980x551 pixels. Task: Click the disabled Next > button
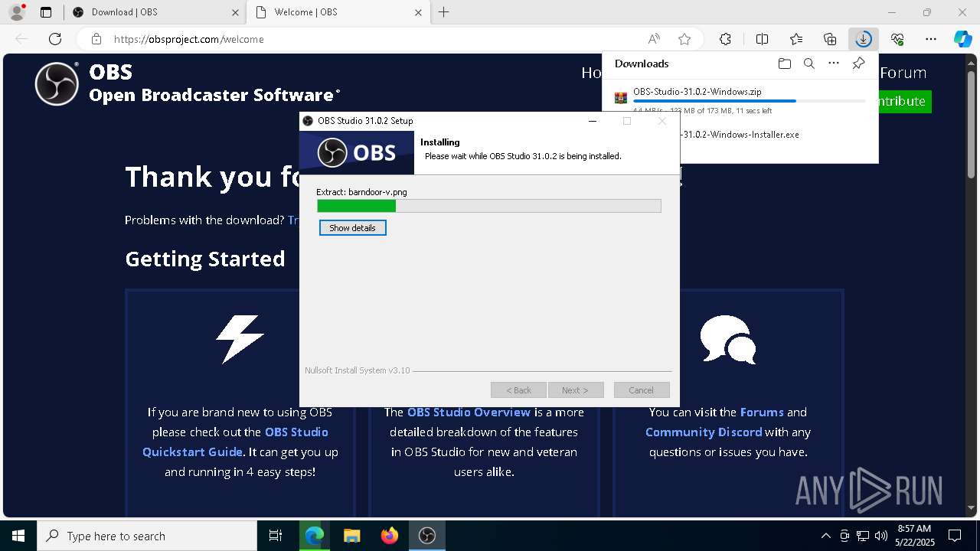576,390
